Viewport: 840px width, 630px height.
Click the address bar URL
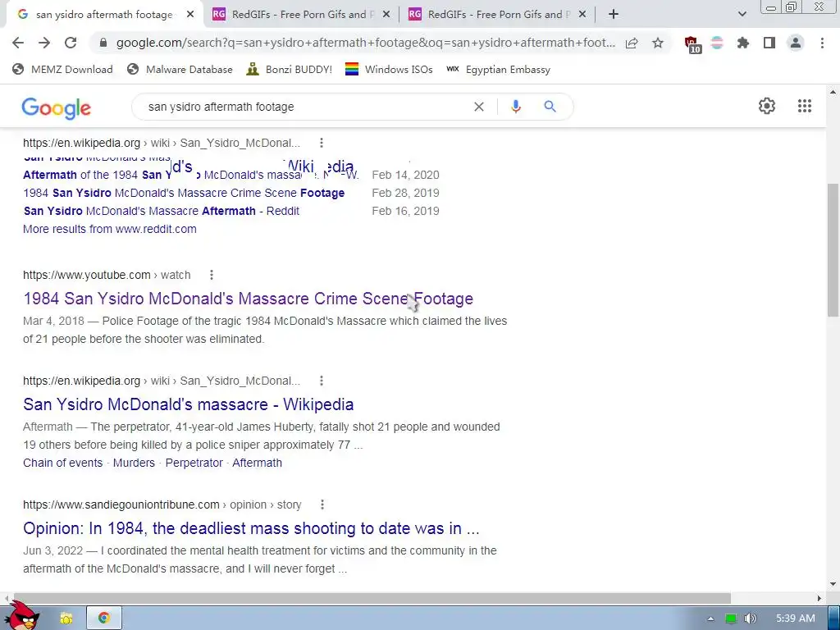point(366,43)
